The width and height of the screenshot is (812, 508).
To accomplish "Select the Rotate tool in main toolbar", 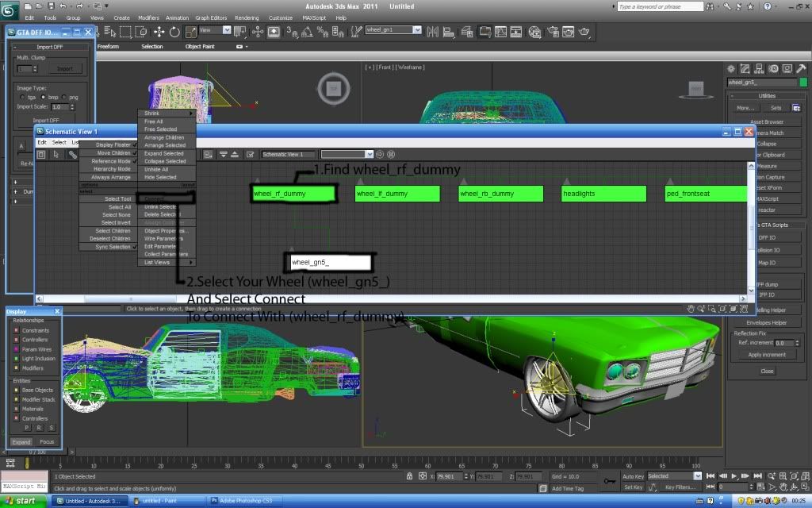I will click(x=174, y=32).
